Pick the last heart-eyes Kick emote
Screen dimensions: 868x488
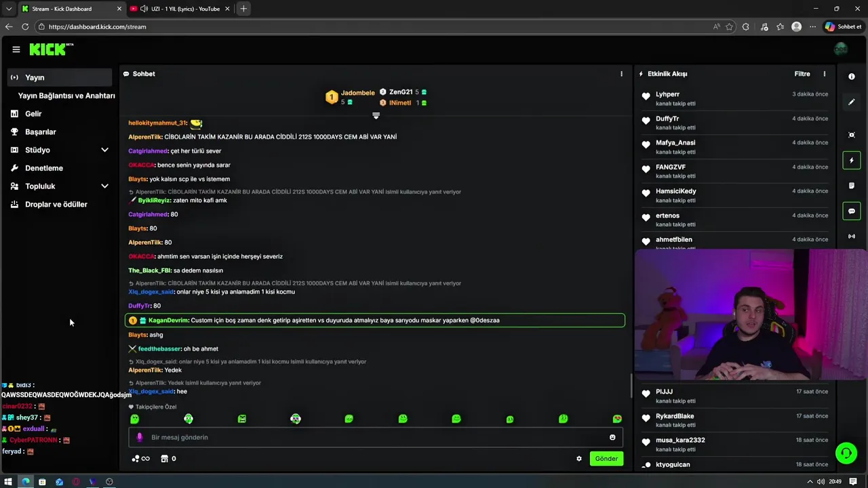(x=617, y=419)
